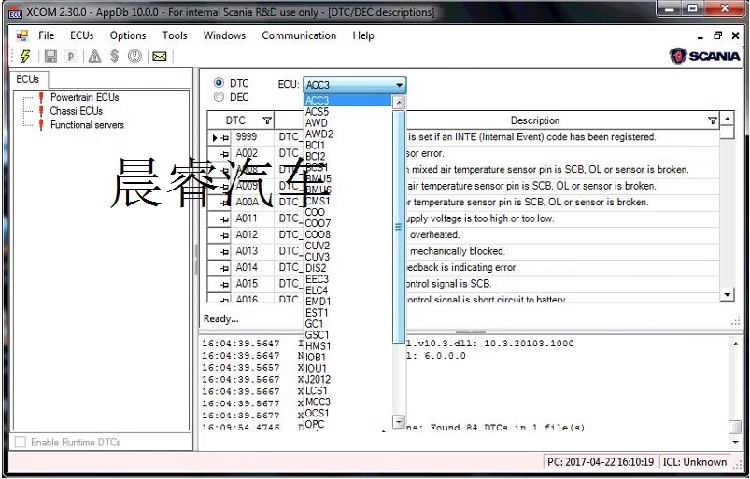Click the ECU dropdown list scrollbar thumb
Image resolution: width=750 pixels, height=479 pixels.
click(398, 227)
